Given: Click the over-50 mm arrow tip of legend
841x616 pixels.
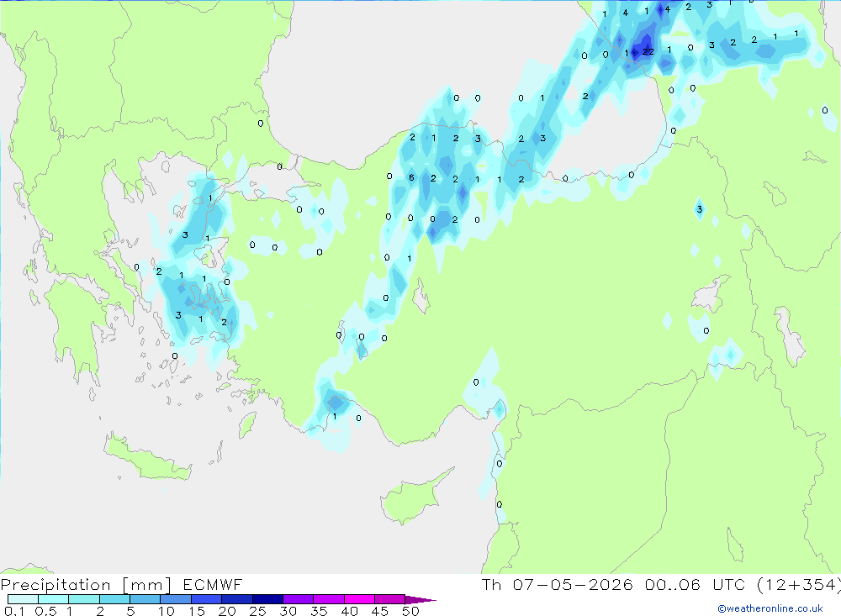Looking at the screenshot, I should tap(420, 599).
